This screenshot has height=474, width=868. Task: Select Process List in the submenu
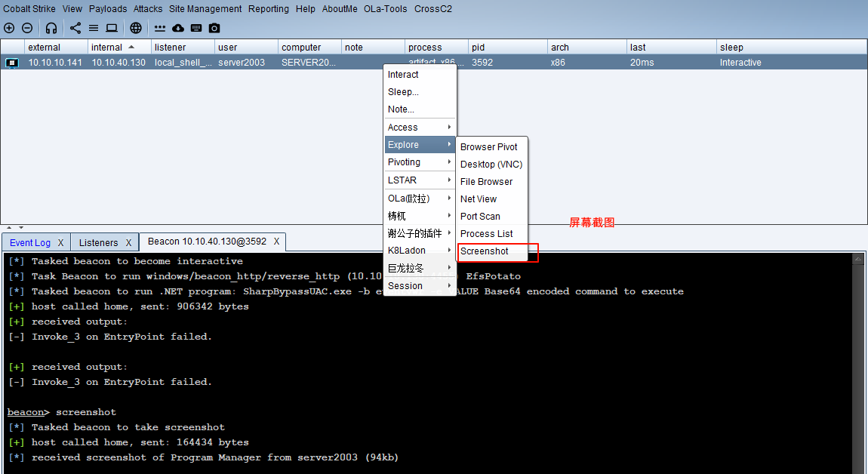(492, 234)
